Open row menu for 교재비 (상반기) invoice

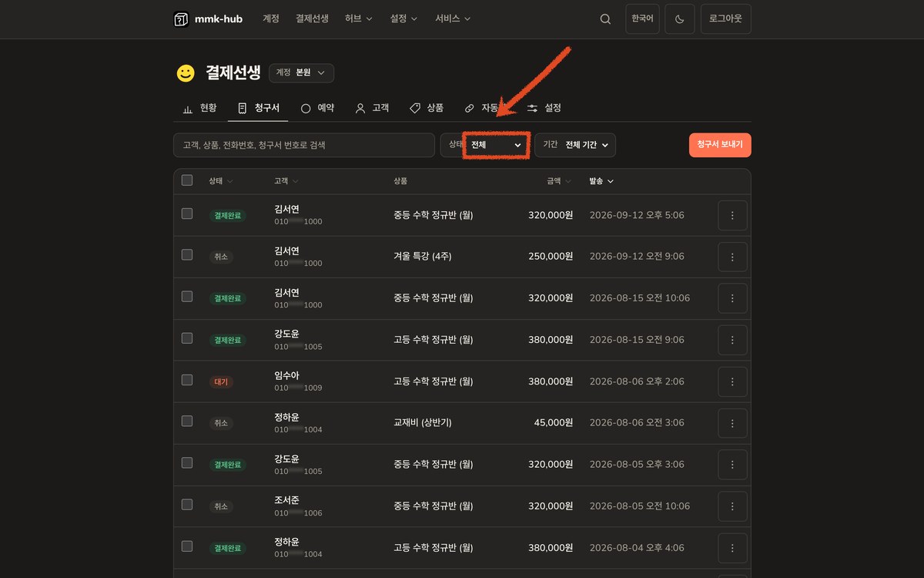pyautogui.click(x=732, y=423)
